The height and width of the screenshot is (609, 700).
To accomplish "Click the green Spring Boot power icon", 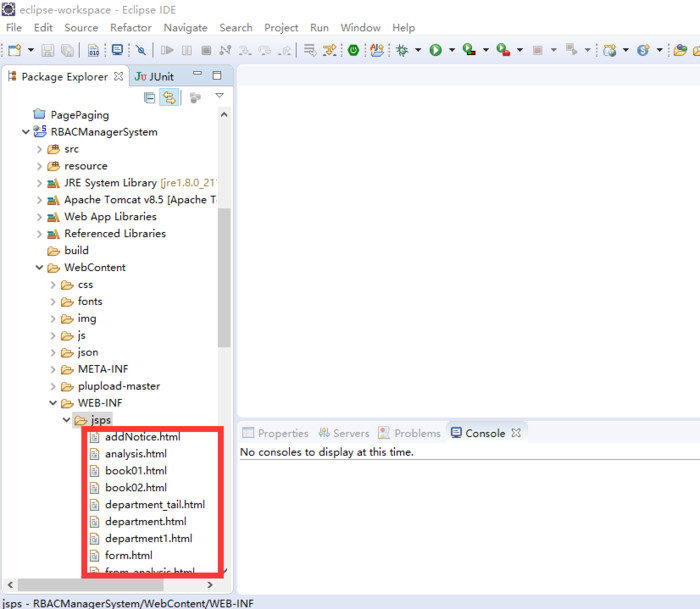I will pyautogui.click(x=353, y=50).
